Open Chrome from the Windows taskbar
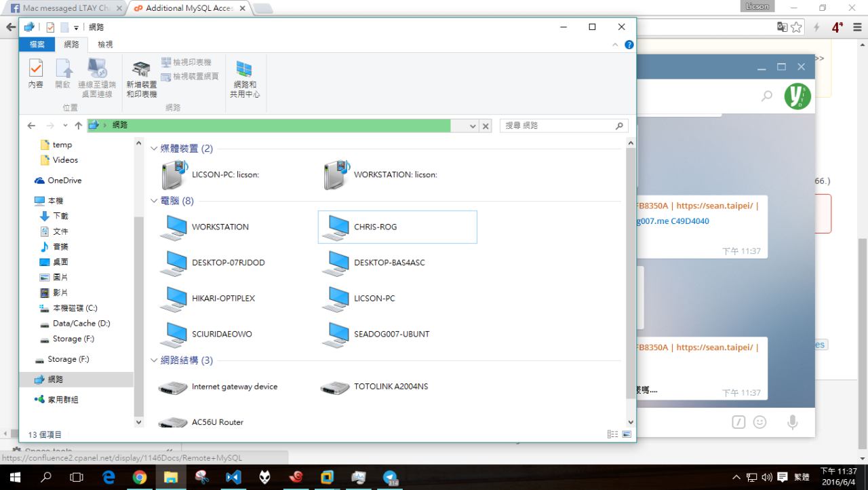The width and height of the screenshot is (868, 490). point(140,477)
